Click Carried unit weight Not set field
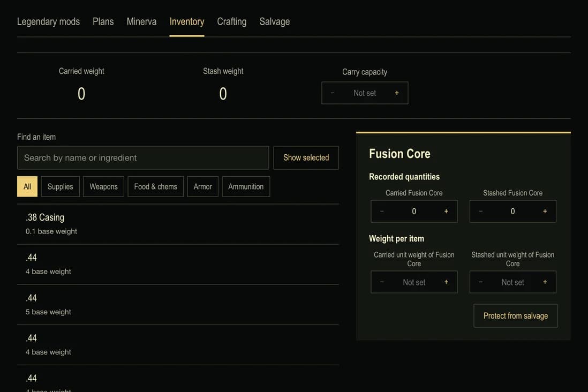588x392 pixels. (414, 282)
